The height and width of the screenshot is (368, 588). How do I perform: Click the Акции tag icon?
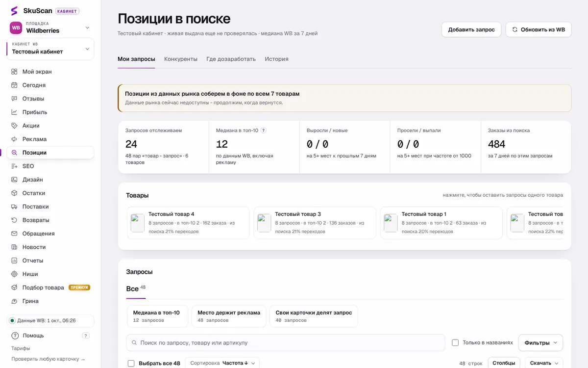pyautogui.click(x=14, y=126)
